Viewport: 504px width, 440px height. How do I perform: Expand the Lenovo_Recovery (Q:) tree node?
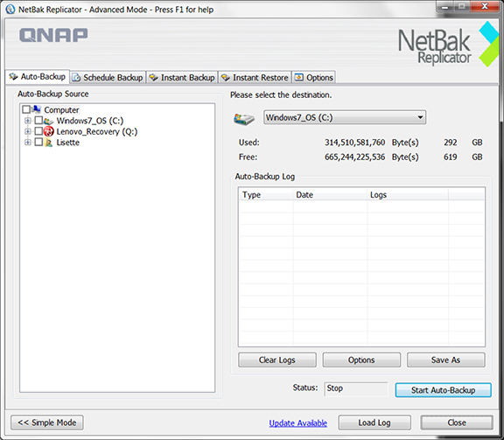28,131
